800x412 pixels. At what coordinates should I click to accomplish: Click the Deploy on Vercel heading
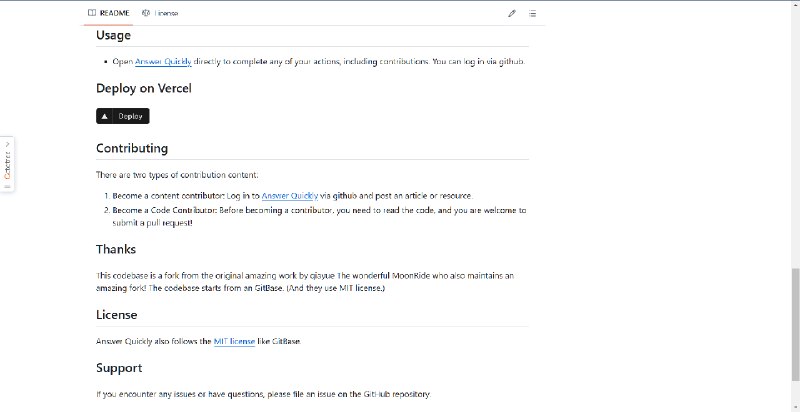(144, 88)
